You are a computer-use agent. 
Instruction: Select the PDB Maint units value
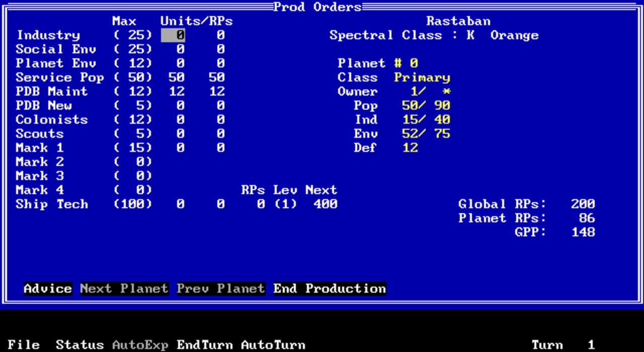coord(176,91)
